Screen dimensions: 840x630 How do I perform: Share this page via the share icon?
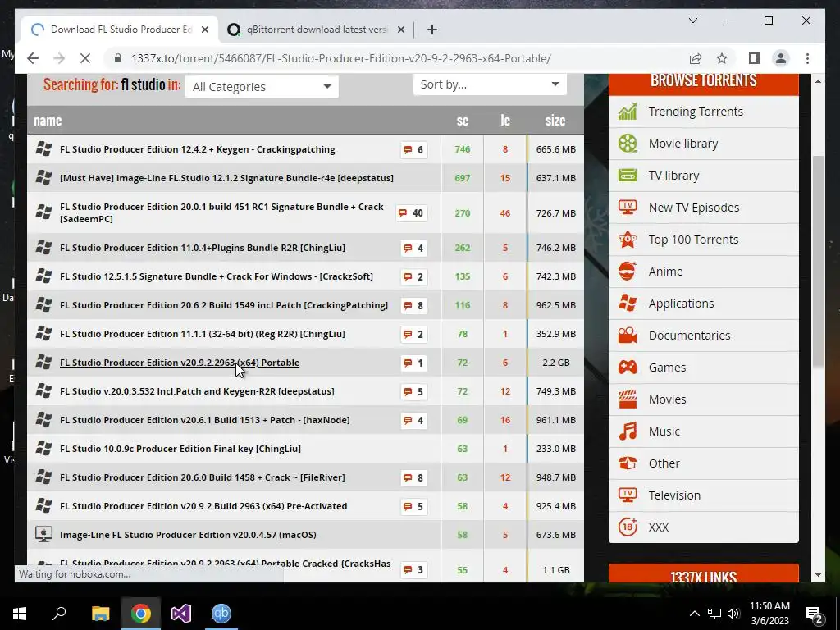pos(696,58)
